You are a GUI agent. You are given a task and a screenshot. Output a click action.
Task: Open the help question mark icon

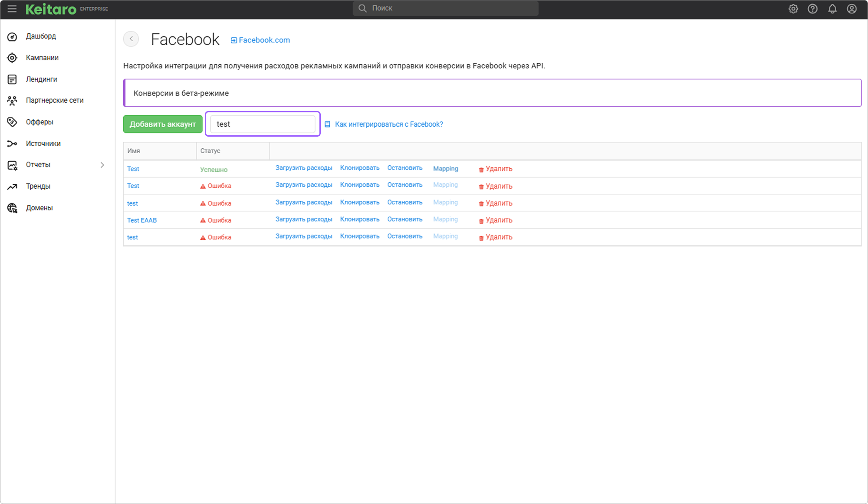coord(812,9)
